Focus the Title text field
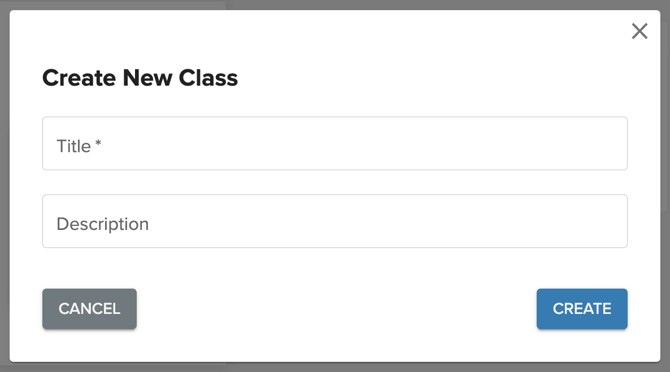The width and height of the screenshot is (670, 372). (x=335, y=144)
